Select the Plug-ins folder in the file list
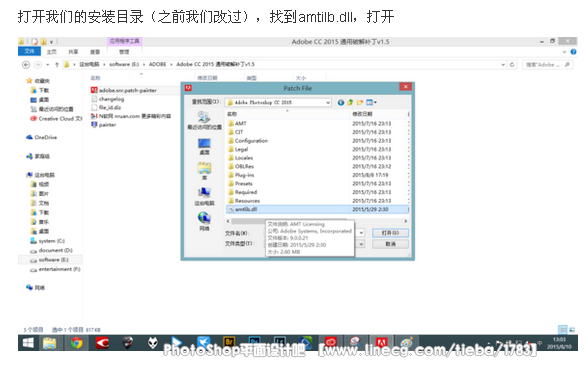Screen dimensions: 587x367 pos(241,175)
